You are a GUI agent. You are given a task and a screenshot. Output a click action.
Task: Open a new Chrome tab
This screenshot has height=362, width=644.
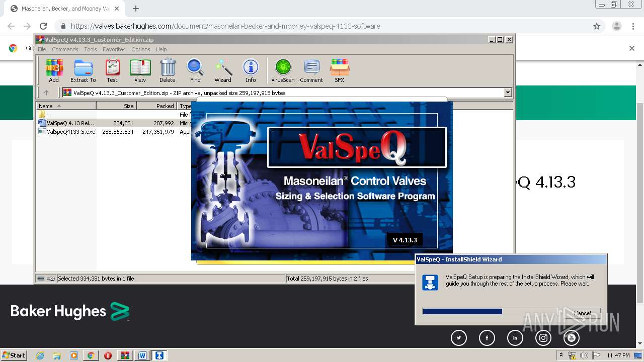click(136, 9)
